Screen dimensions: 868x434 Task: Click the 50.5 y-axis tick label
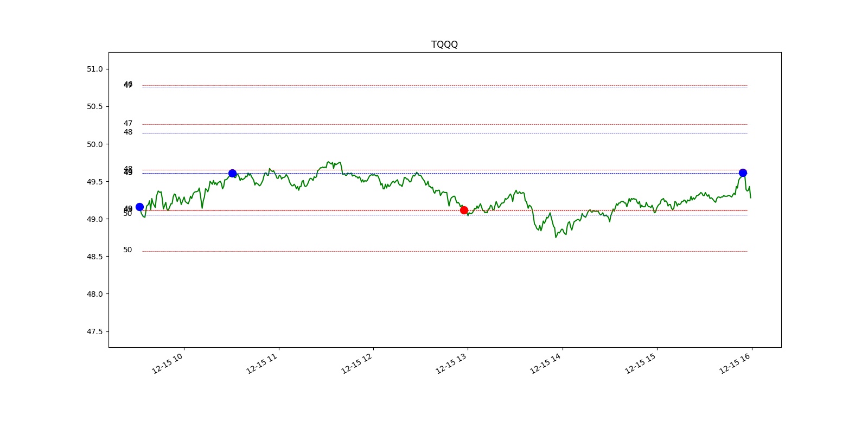pyautogui.click(x=94, y=106)
